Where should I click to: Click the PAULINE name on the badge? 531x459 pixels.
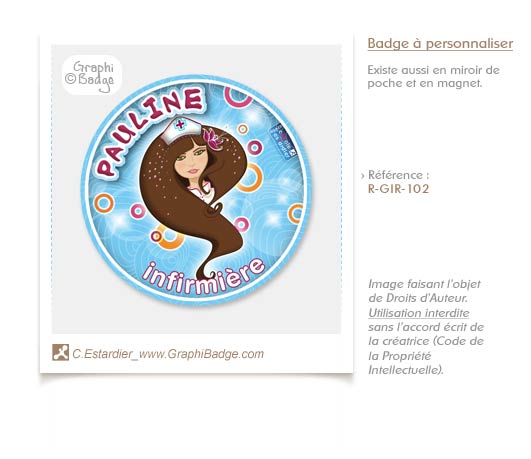click(x=150, y=130)
